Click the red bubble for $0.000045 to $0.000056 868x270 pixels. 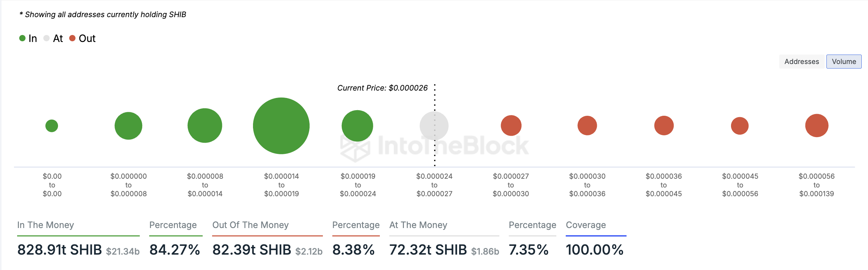[x=740, y=126]
